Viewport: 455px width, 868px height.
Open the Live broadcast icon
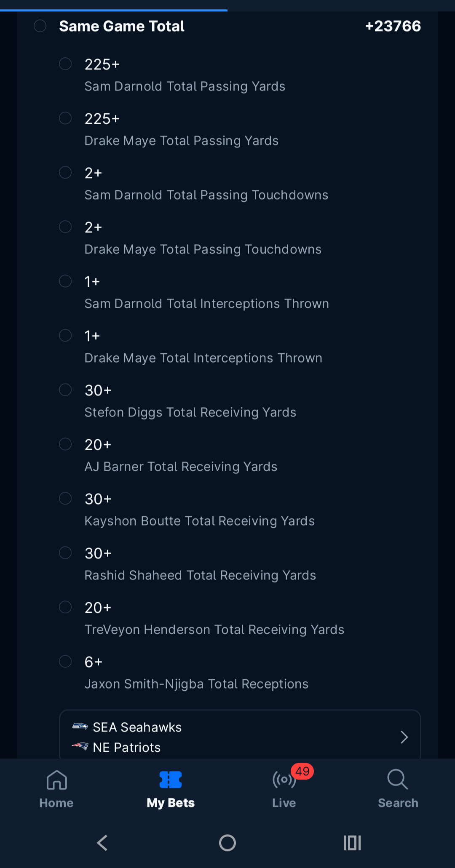coord(284,780)
